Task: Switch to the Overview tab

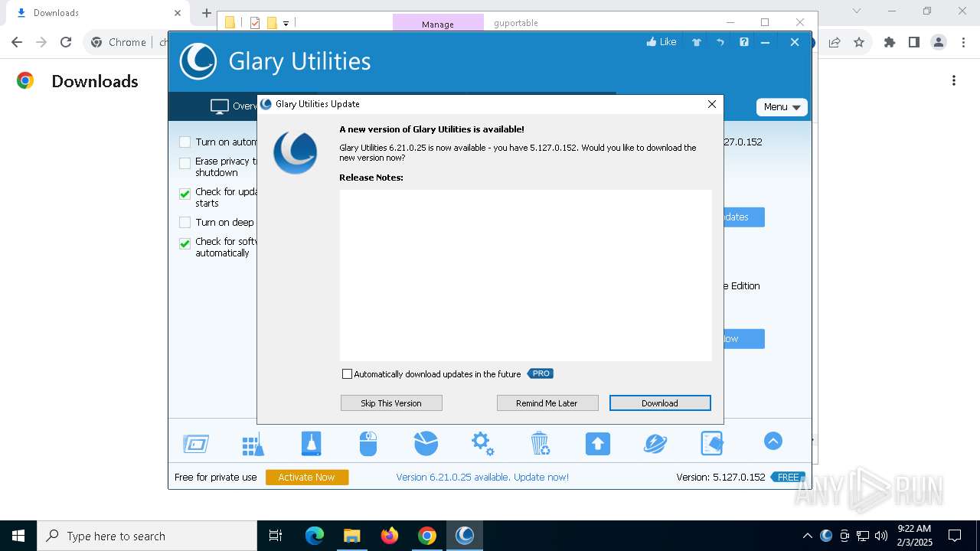Action: click(234, 106)
